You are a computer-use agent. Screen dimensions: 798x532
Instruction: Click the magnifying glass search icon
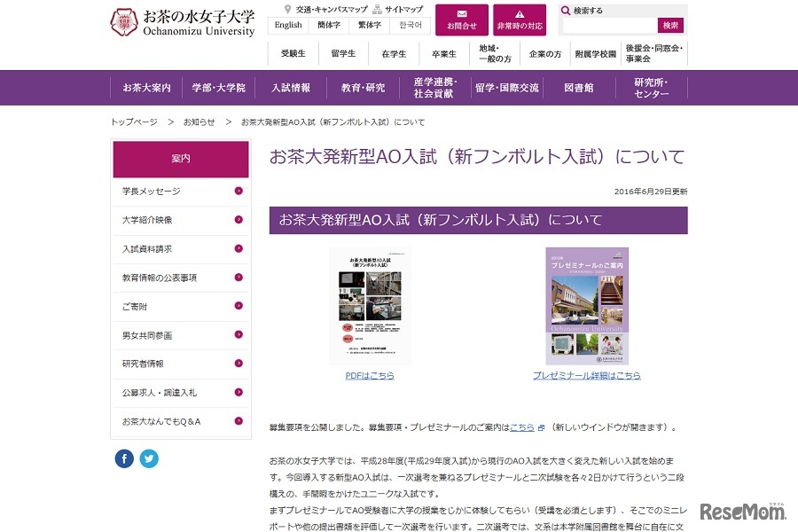pyautogui.click(x=567, y=11)
